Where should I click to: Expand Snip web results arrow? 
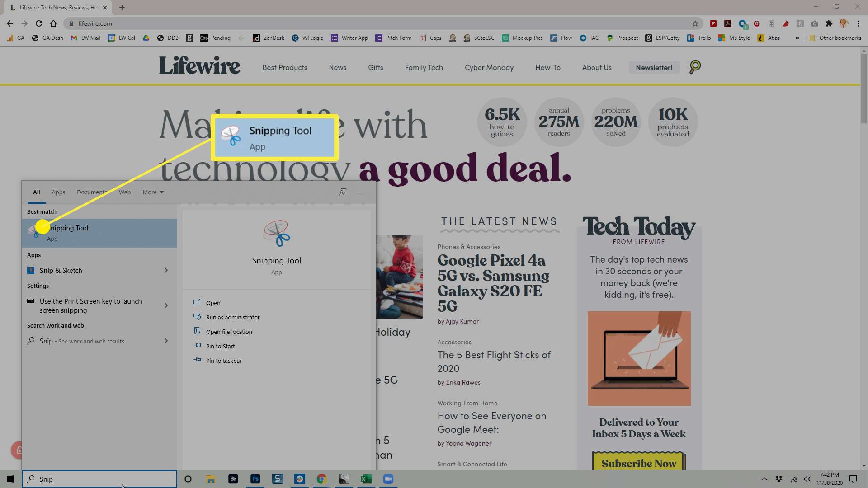166,341
